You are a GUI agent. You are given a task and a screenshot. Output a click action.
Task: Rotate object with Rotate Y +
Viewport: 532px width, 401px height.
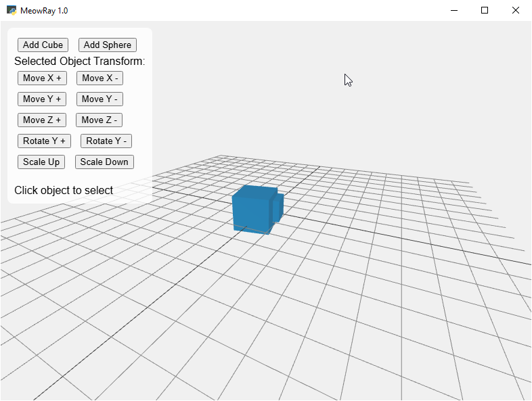(x=44, y=141)
